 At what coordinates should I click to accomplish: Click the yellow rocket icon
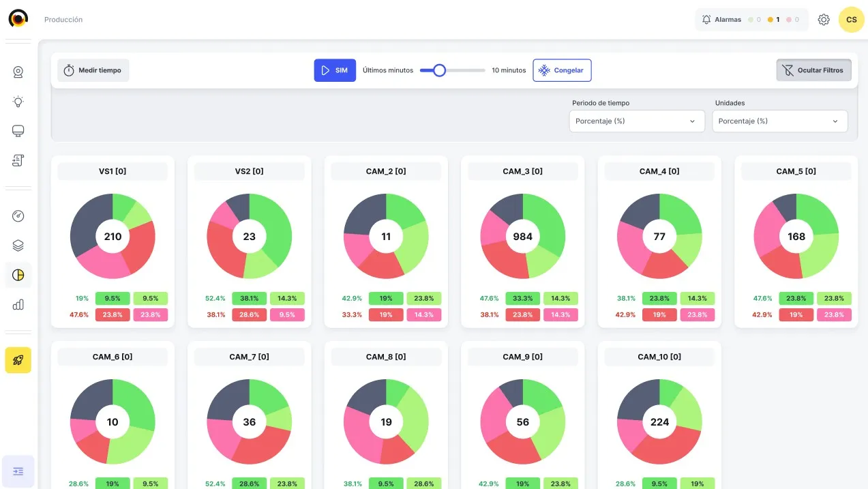18,360
